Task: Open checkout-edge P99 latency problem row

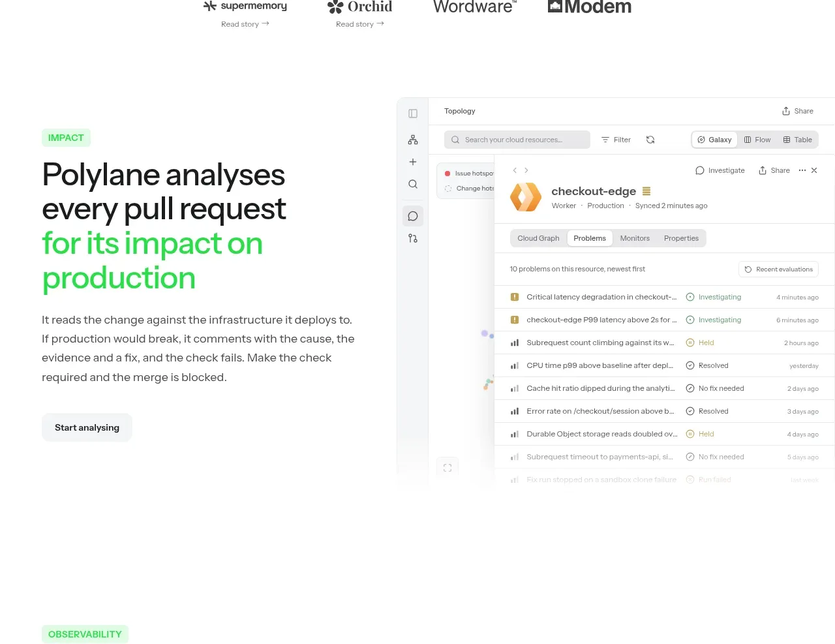Action: click(665, 320)
